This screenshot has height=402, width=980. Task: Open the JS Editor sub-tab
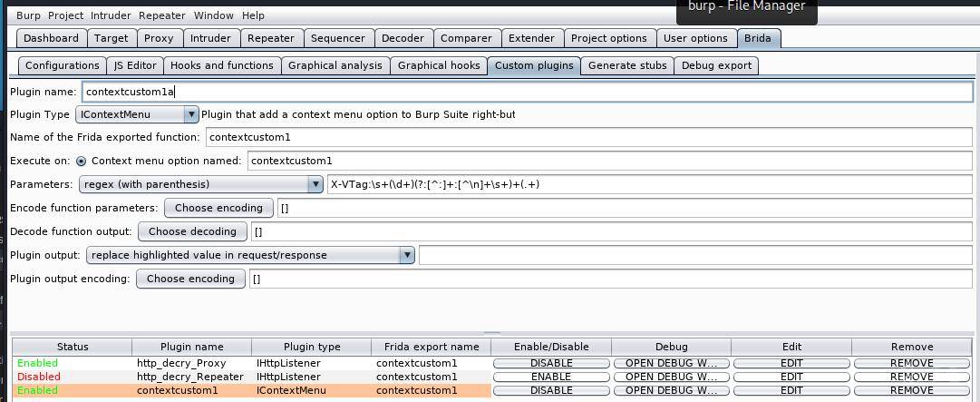pos(135,65)
